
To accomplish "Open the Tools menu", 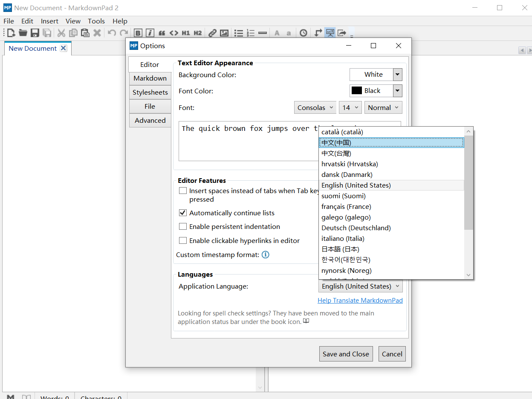I will tap(96, 21).
